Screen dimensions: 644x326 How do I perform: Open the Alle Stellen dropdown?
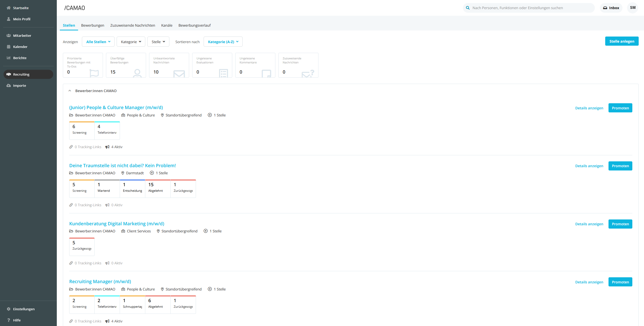(98, 42)
